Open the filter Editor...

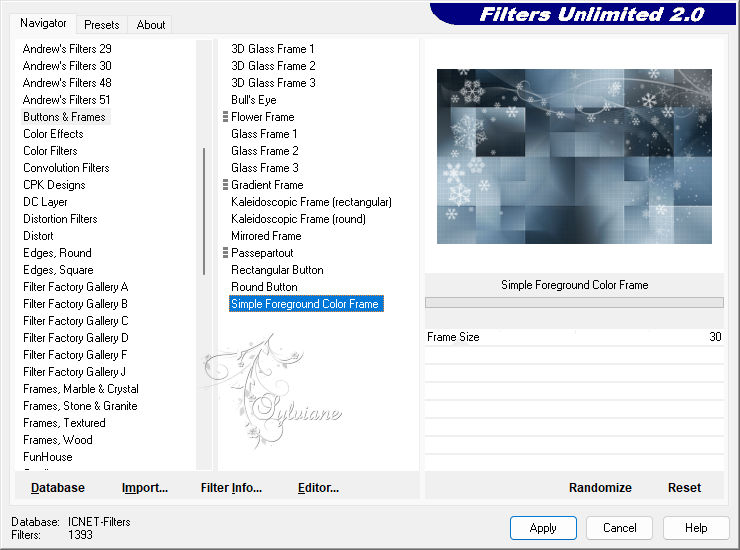[x=318, y=488]
